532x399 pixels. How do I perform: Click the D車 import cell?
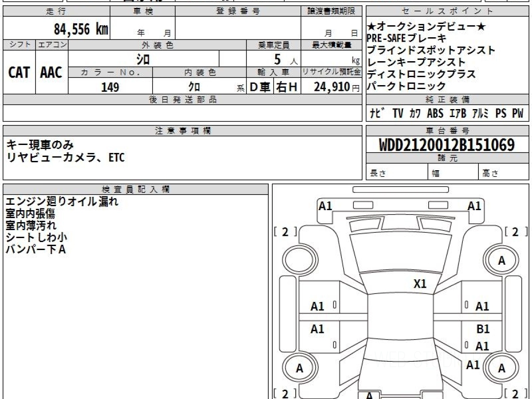click(x=260, y=87)
